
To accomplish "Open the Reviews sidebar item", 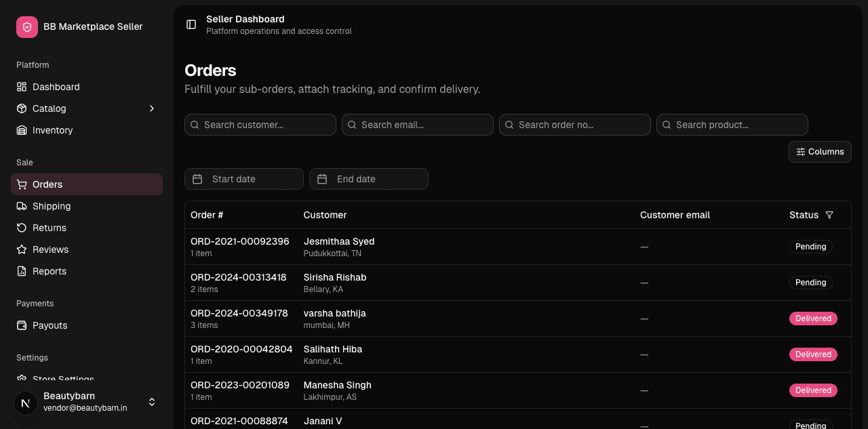I will click(x=87, y=249).
